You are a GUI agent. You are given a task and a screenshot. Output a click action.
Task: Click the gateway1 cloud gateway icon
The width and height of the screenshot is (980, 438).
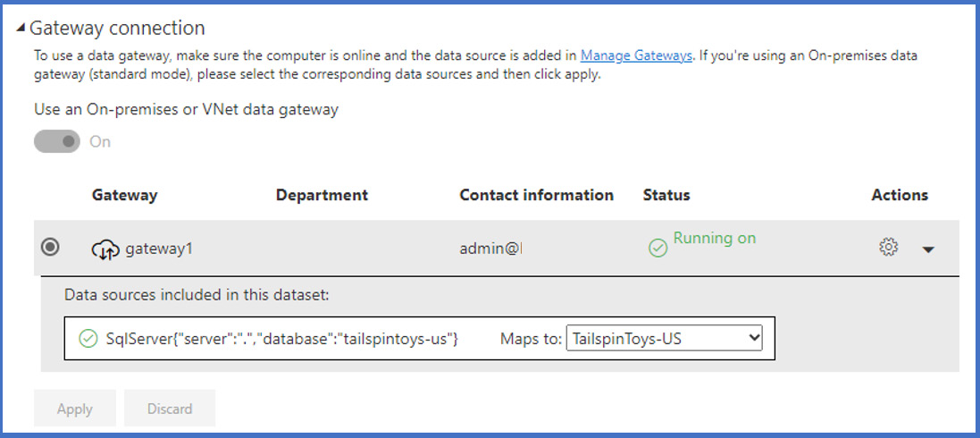point(105,249)
